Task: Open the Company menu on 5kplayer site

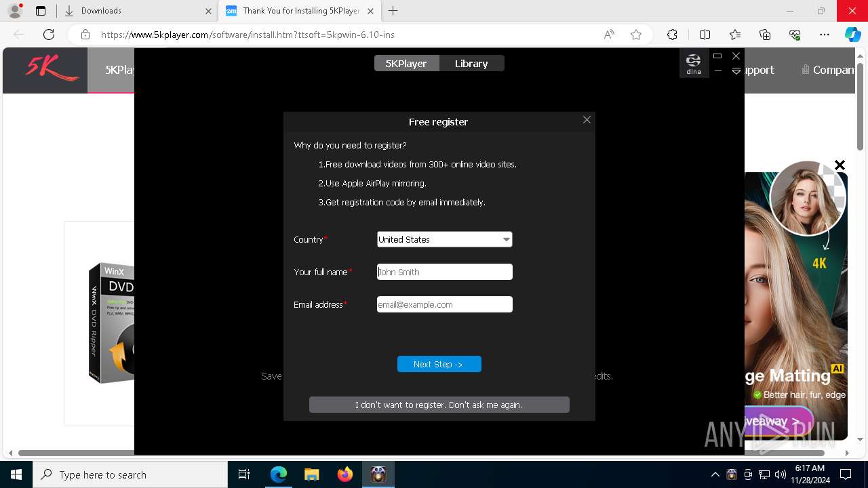Action: (827, 70)
